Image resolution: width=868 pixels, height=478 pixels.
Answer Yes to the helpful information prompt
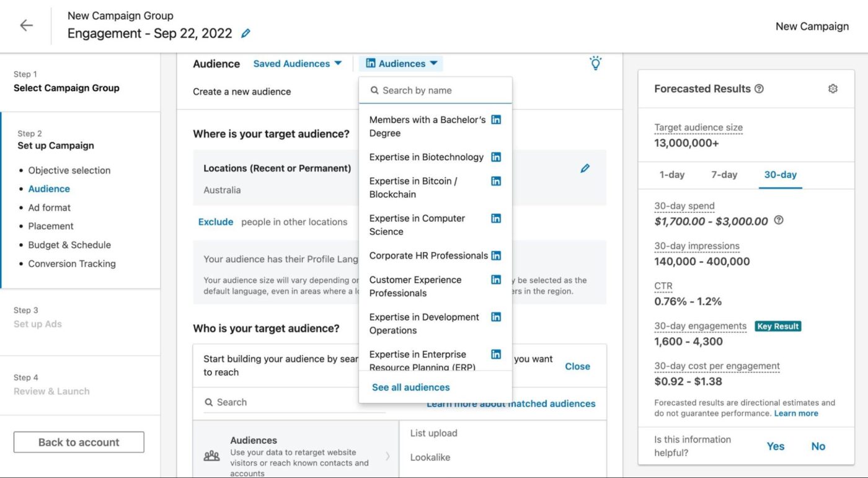[x=776, y=446]
